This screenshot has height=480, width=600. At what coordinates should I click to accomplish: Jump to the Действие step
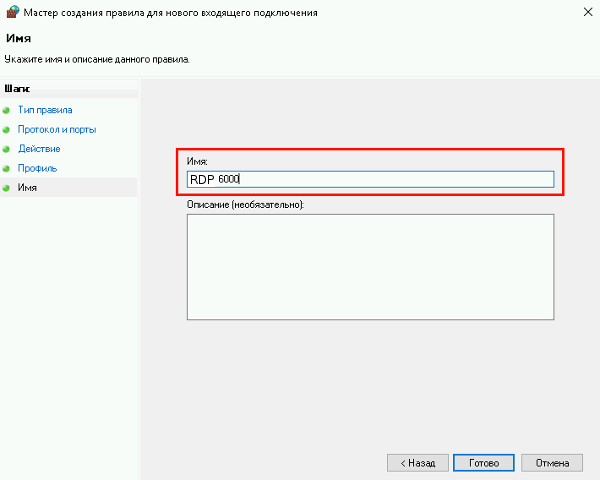click(39, 149)
